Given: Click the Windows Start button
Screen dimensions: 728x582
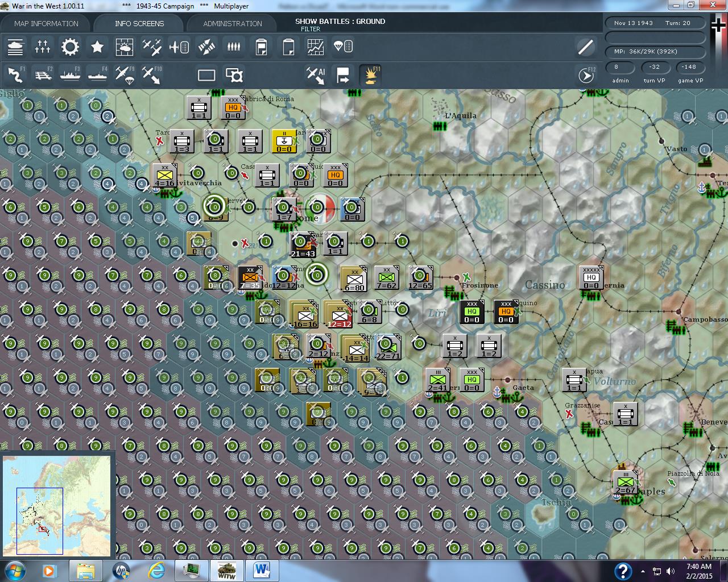Looking at the screenshot, I should tap(15, 570).
